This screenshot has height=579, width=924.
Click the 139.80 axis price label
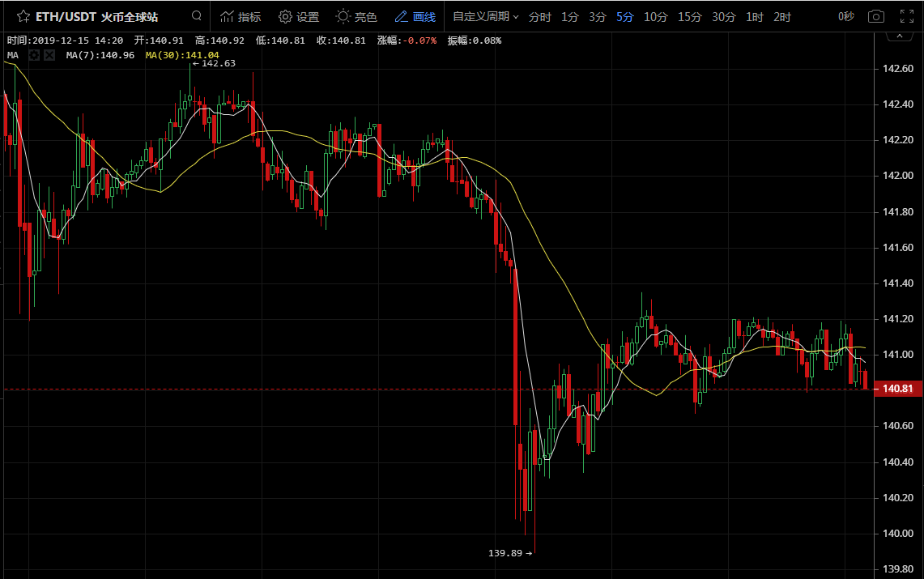(x=898, y=569)
